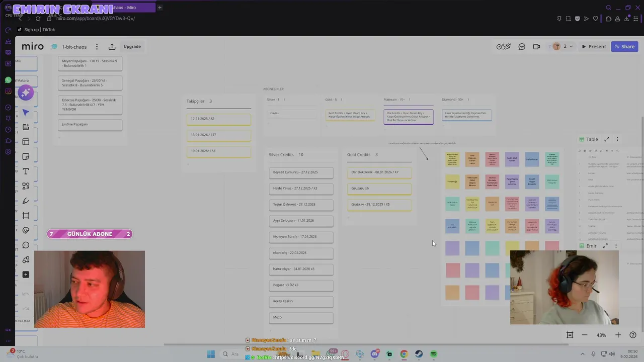Open the frames panel icon
Image resolution: width=644 pixels, height=362 pixels.
pos(570,335)
